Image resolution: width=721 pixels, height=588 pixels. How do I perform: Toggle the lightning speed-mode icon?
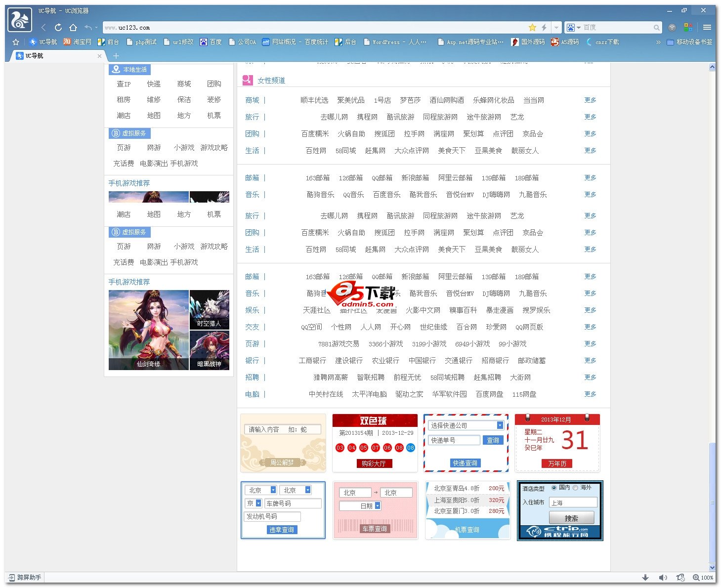coord(544,28)
